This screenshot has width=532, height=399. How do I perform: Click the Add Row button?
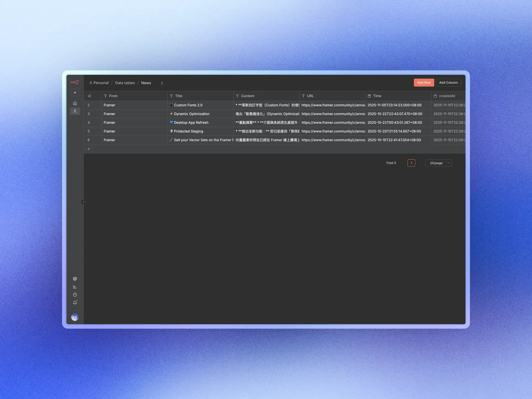click(424, 83)
